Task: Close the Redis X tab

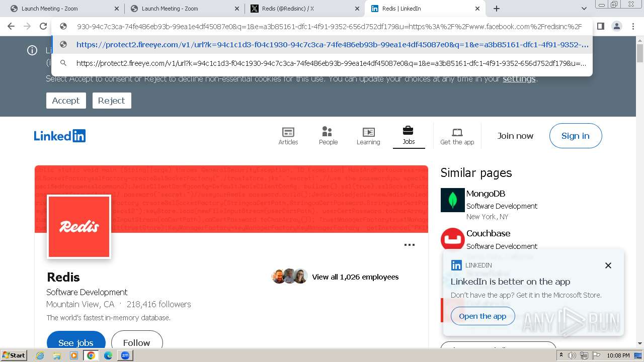Action: [x=357, y=9]
